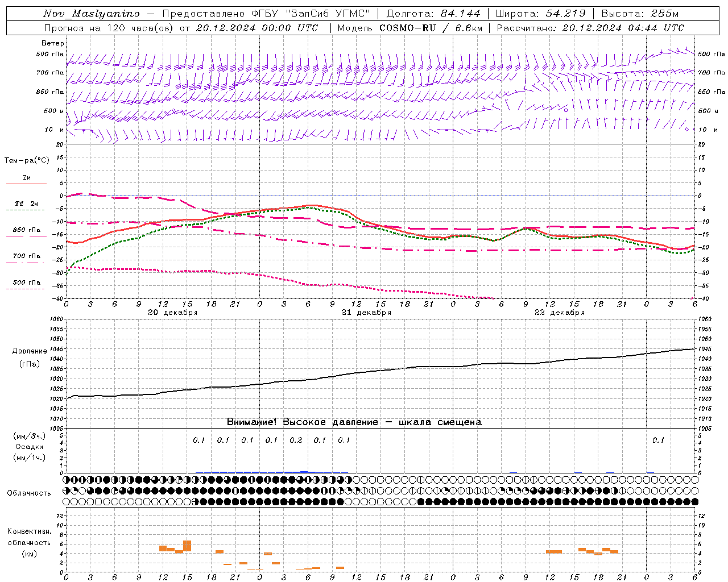Click the text Предоставлено ФГБУ "ЗапСиб УГМС"
The image size is (728, 582).
pos(267,14)
